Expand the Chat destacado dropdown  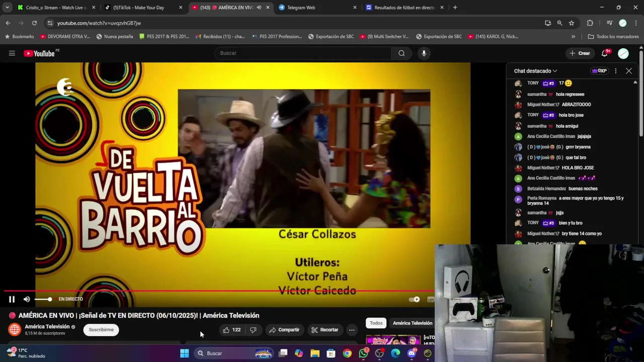point(535,71)
